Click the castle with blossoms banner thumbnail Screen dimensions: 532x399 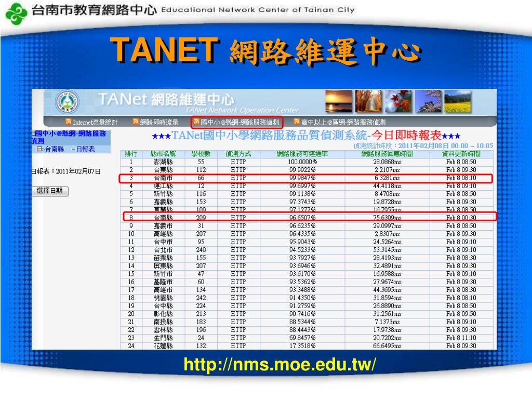[x=428, y=101]
